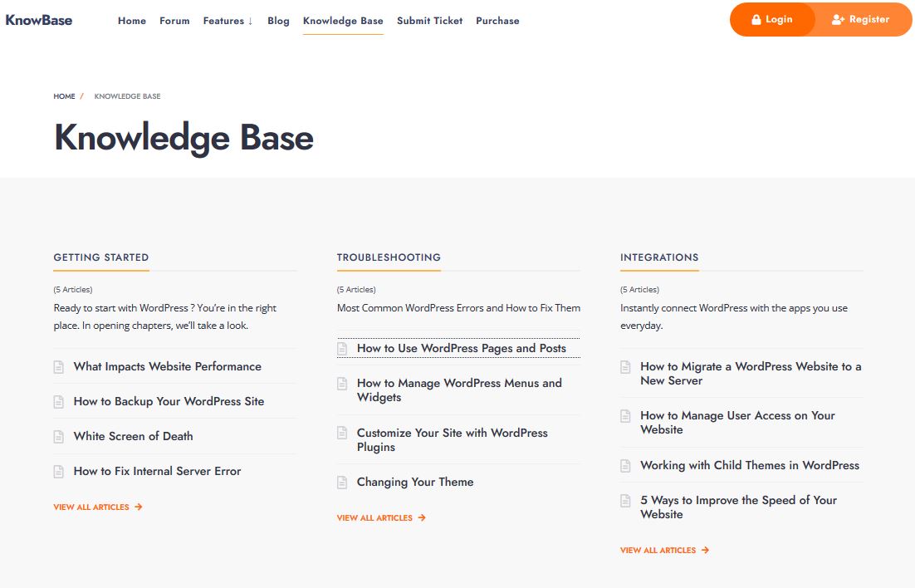Screen dimensions: 915x588
Task: Open article How to Backup Your WordPress Site
Action: click(169, 401)
